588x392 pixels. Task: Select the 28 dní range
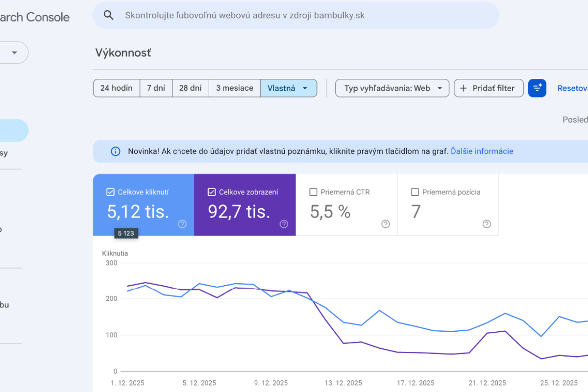point(191,88)
